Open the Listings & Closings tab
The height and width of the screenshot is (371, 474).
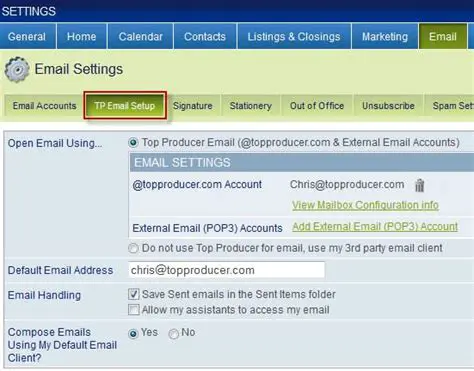tap(294, 36)
